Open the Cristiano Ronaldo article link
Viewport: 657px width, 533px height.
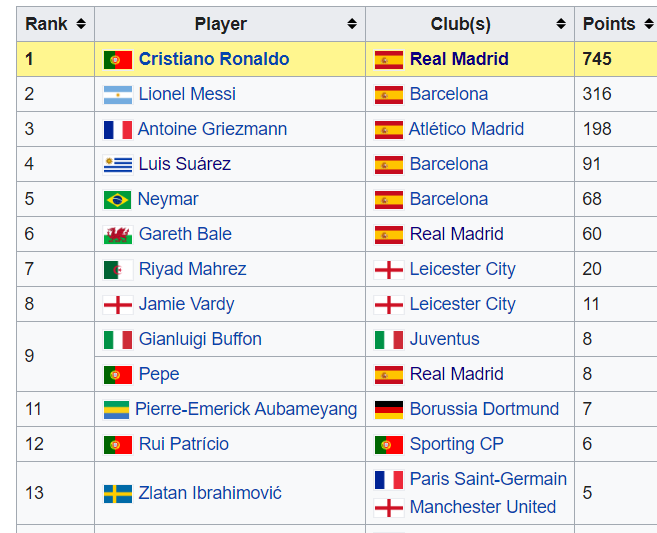coord(214,59)
